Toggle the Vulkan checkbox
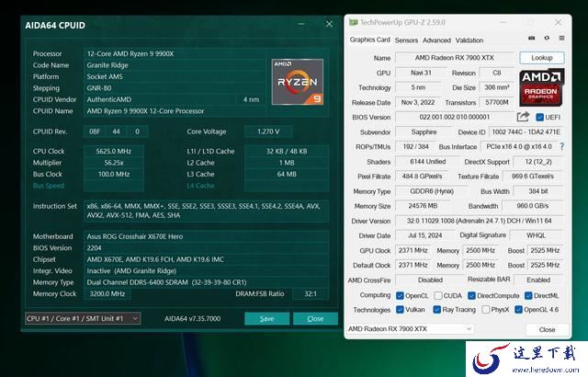Image resolution: width=588 pixels, height=377 pixels. point(400,310)
